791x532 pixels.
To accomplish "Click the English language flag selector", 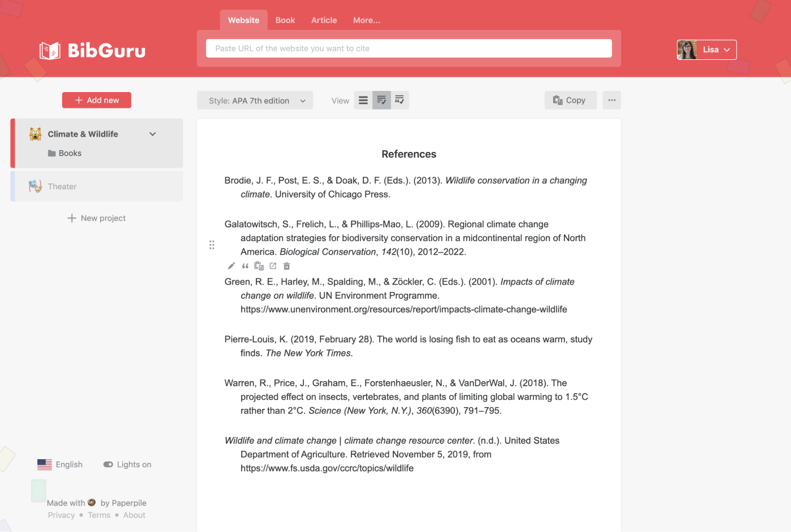I will pyautogui.click(x=45, y=464).
